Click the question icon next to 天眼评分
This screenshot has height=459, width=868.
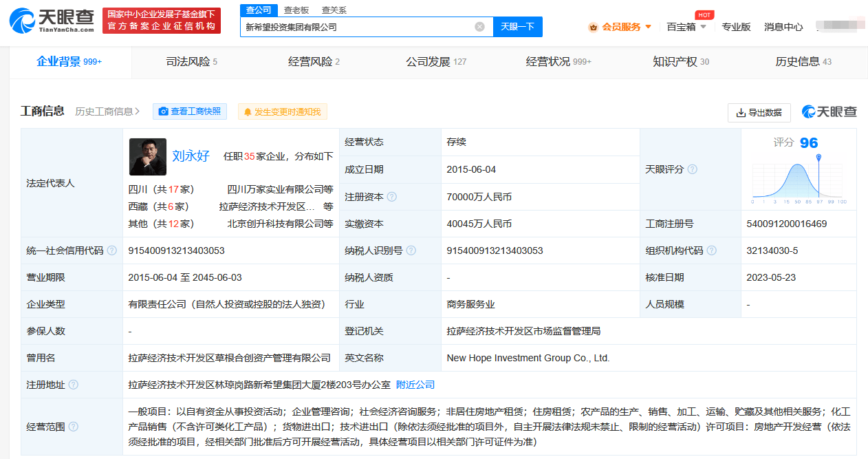coord(693,169)
